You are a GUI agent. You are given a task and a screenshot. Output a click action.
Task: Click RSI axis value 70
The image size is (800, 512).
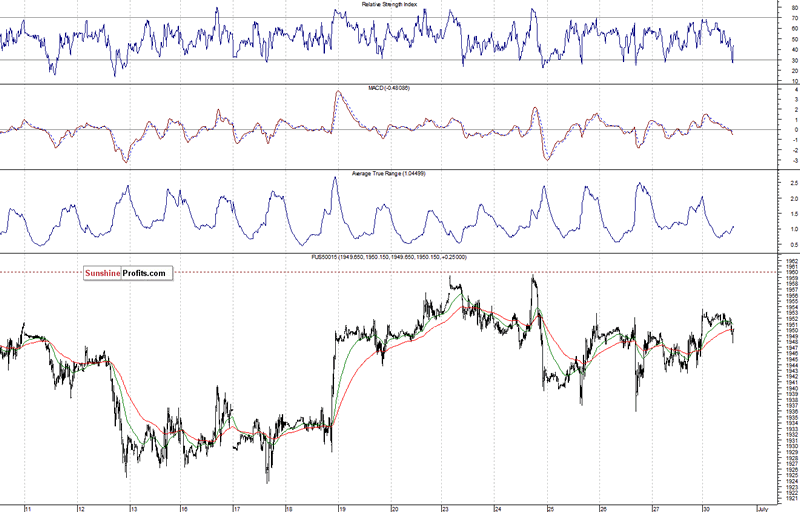point(794,18)
